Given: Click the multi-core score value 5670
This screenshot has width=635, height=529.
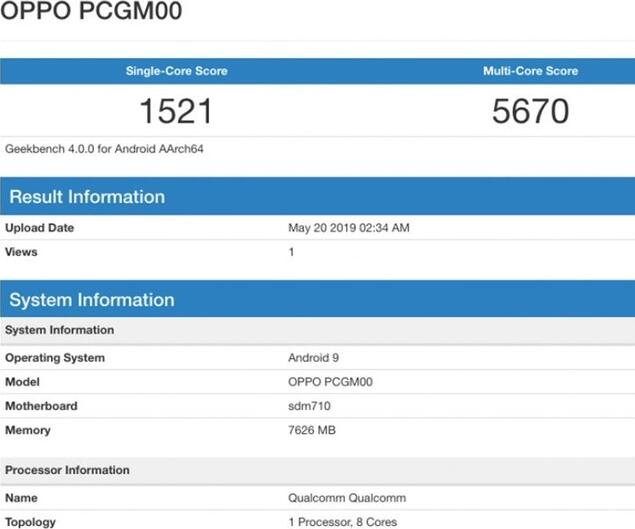Looking at the screenshot, I should [x=531, y=111].
